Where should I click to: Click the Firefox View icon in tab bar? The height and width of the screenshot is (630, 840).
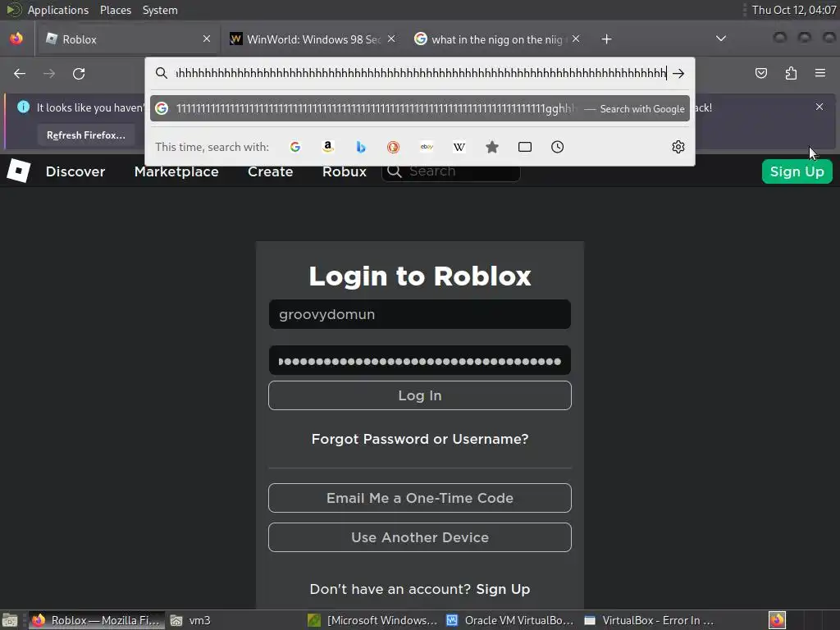16,39
